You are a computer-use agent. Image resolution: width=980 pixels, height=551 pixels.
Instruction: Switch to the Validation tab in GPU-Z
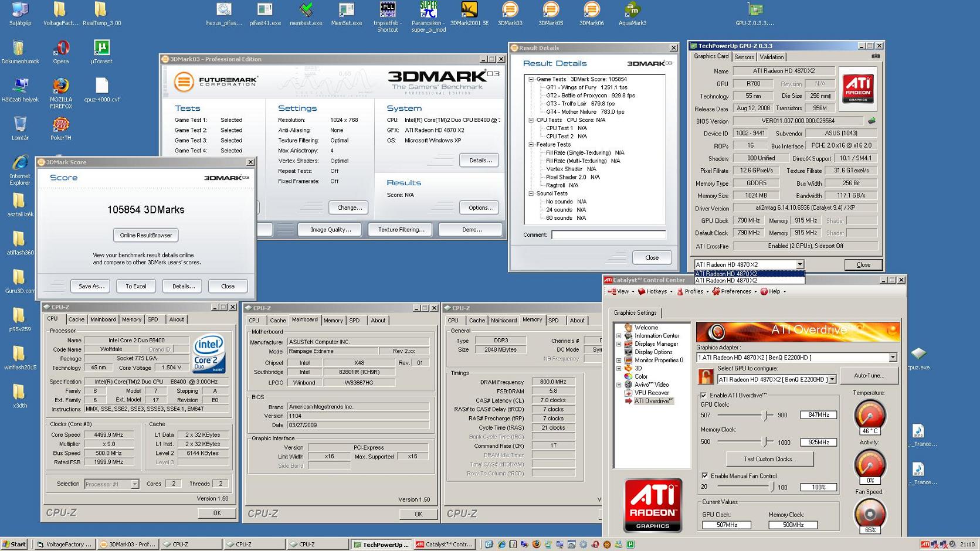pyautogui.click(x=771, y=57)
